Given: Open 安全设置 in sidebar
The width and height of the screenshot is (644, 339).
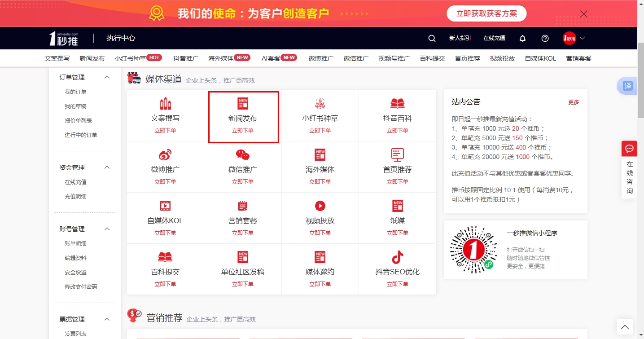Looking at the screenshot, I should tap(75, 273).
